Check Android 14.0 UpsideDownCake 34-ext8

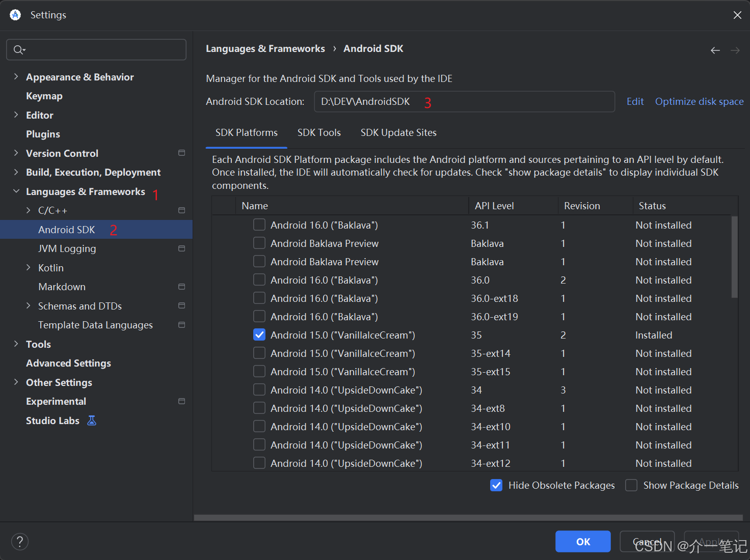point(259,408)
